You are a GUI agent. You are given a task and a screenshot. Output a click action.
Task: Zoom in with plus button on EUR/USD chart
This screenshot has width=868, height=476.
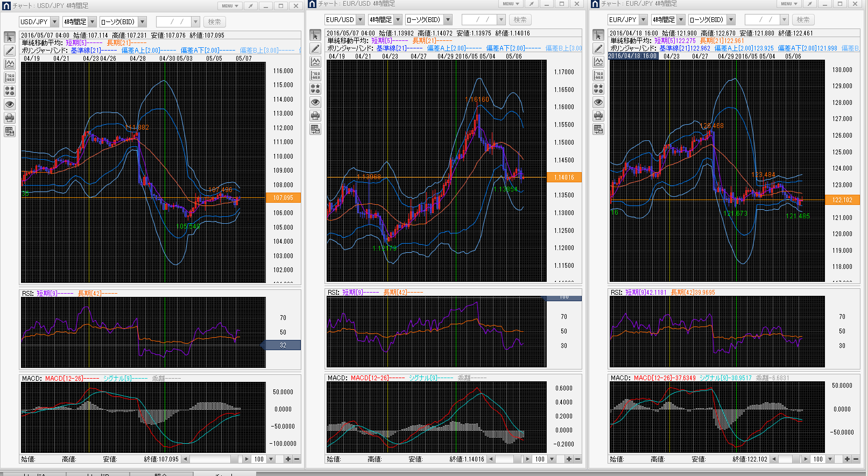[x=569, y=459]
